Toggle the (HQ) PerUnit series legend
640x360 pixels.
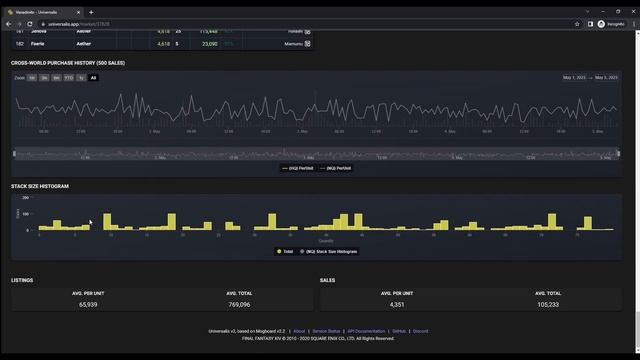click(298, 168)
